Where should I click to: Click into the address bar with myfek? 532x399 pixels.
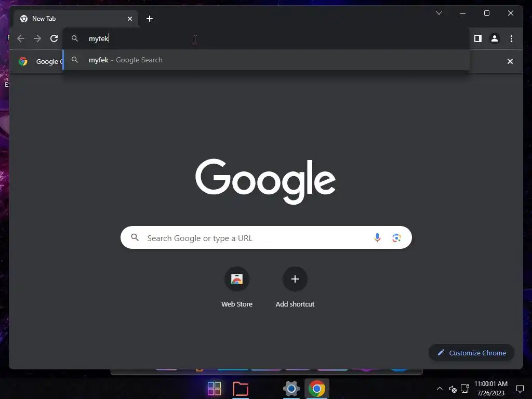click(x=266, y=38)
